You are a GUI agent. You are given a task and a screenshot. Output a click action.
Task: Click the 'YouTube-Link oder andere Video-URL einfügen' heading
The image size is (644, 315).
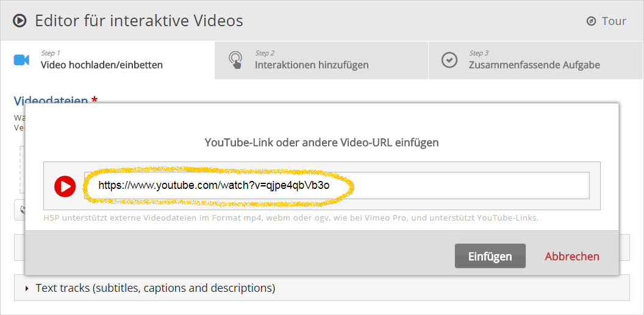(321, 143)
